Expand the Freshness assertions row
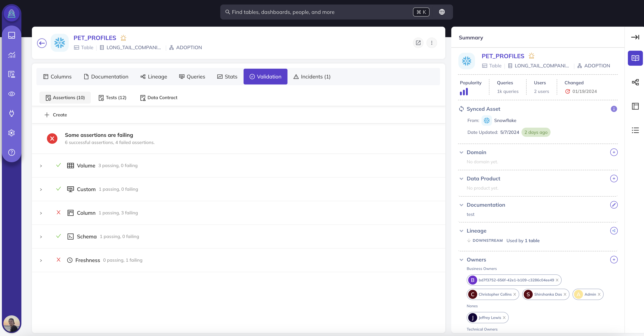Screen dimensions: 644x336 41,260
